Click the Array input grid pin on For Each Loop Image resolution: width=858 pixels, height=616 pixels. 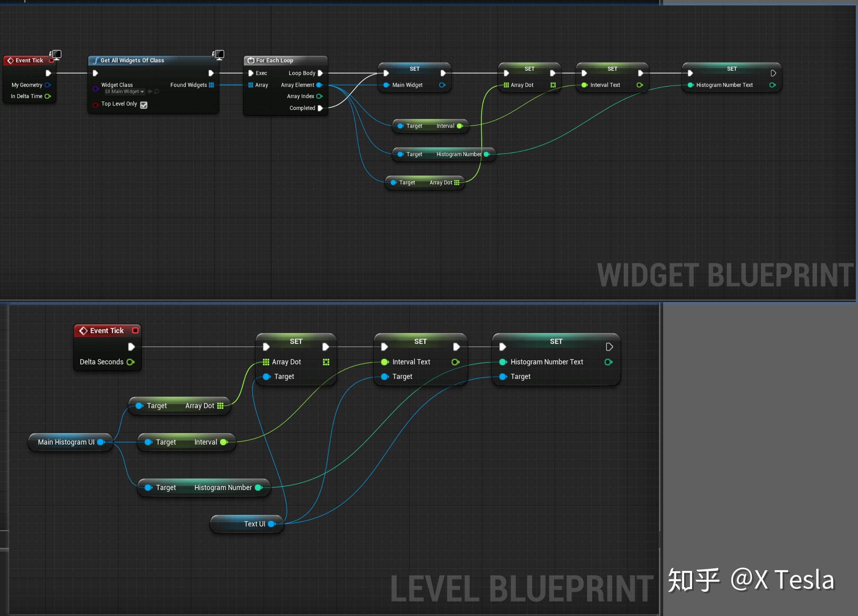(251, 85)
